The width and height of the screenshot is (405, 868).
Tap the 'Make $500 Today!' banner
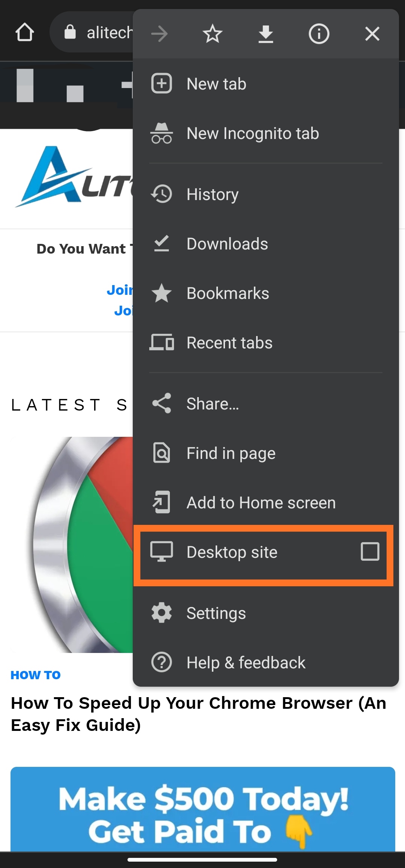pyautogui.click(x=203, y=809)
